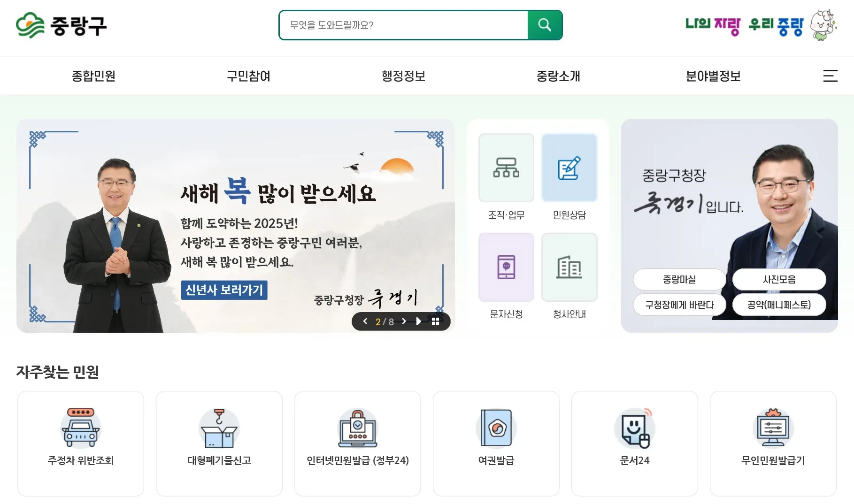This screenshot has height=504, width=854.
Task: Click the 중랑구 logo
Action: point(61,25)
